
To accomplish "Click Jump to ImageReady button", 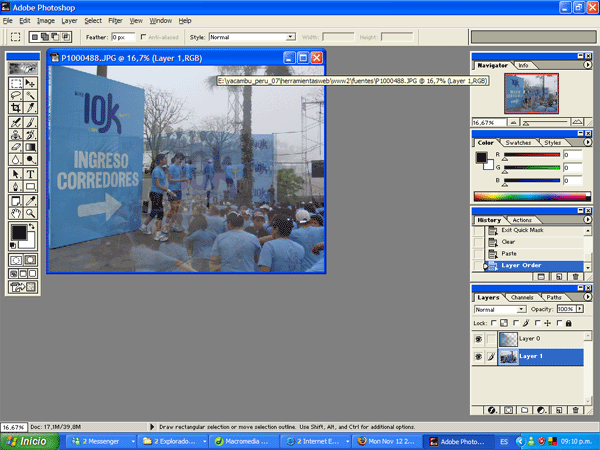I will [x=23, y=287].
